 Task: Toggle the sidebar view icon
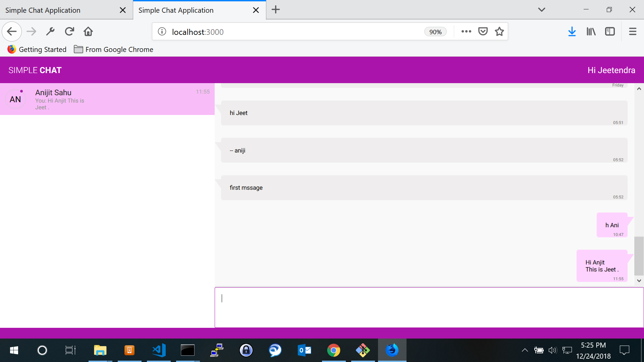pos(610,32)
